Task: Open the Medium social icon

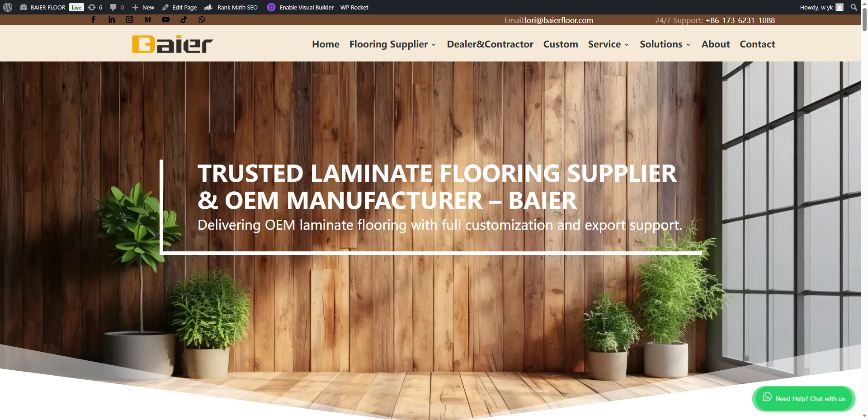Action: (x=148, y=19)
